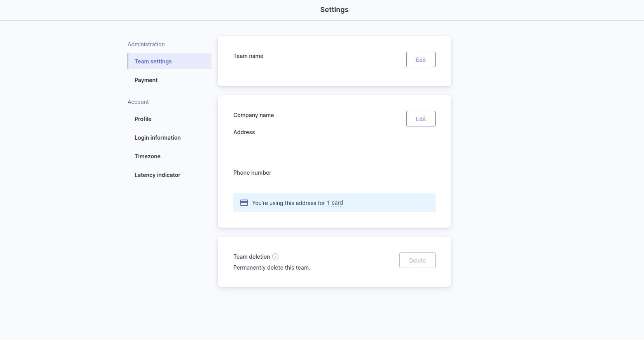Click the Delete team button
Image resolution: width=644 pixels, height=340 pixels.
(417, 260)
